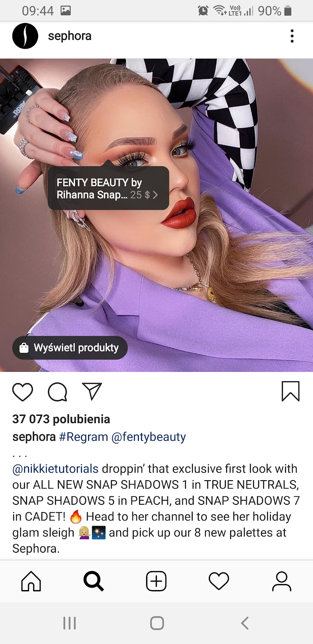Screen dimensions: 313x644
Task: View 37 073 polubienia likes list
Action: [61, 419]
